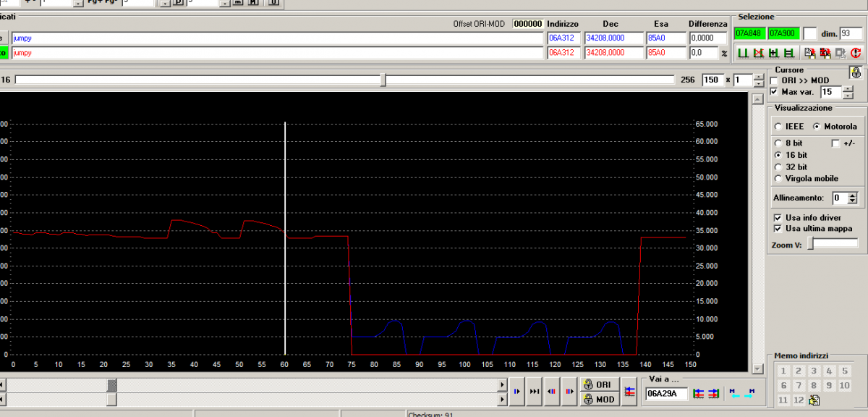The height and width of the screenshot is (417, 868).
Task: Click the red circular restore icon
Action: pyautogui.click(x=856, y=53)
